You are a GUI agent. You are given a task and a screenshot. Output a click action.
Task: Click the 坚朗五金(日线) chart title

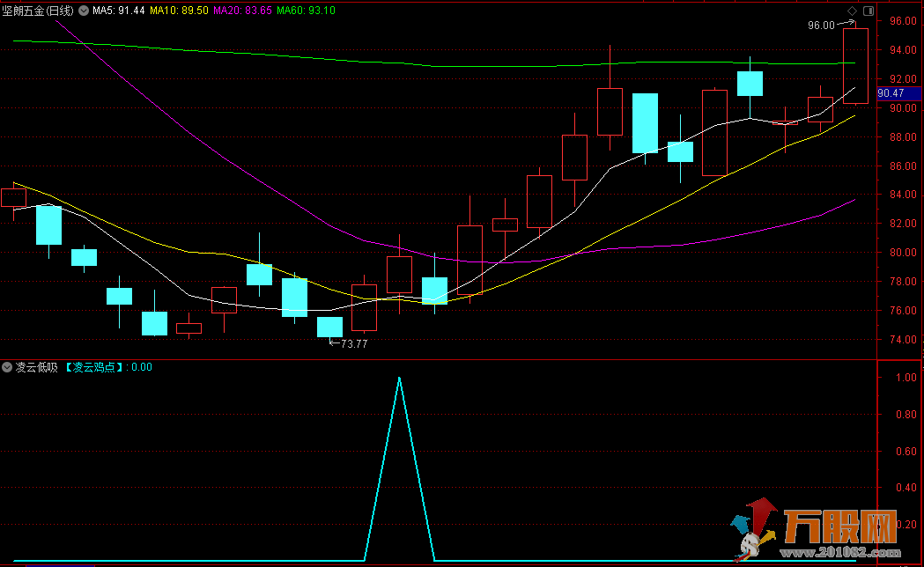point(38,11)
